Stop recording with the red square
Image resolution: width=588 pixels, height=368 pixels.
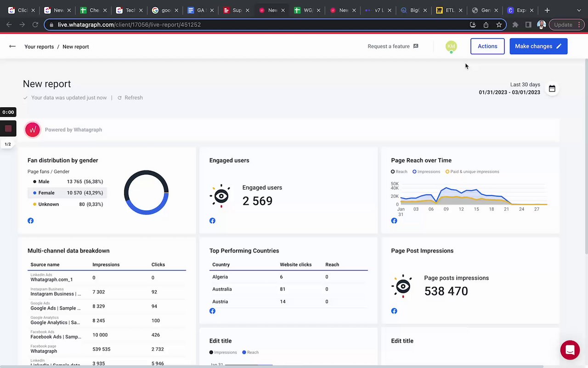[x=8, y=128]
